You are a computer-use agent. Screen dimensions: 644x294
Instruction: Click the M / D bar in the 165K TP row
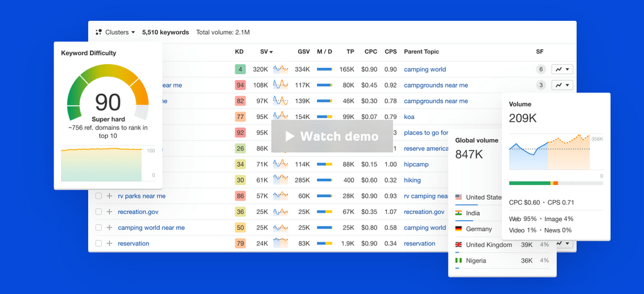point(325,69)
